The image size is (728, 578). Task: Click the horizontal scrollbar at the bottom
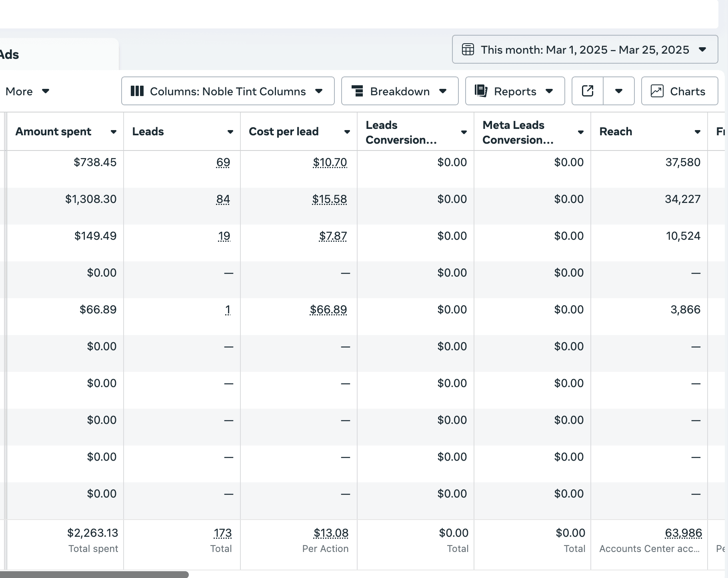pos(94,574)
